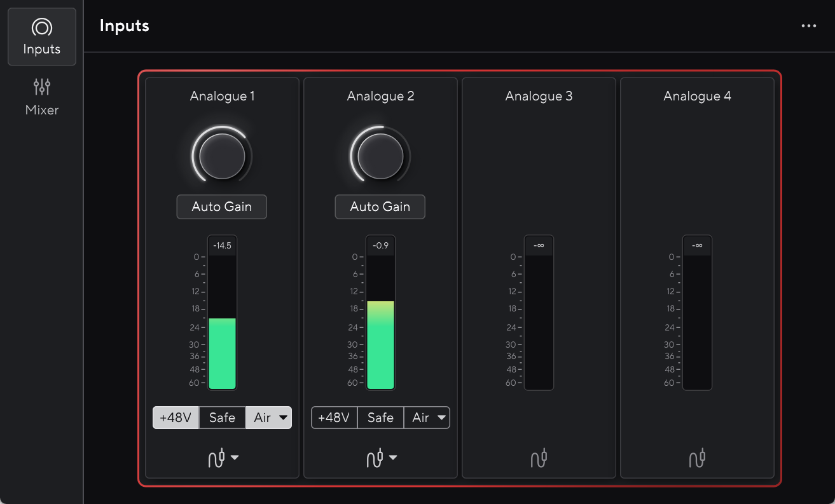Click the Analogue 3 channel title
835x504 pixels.
[x=539, y=96]
